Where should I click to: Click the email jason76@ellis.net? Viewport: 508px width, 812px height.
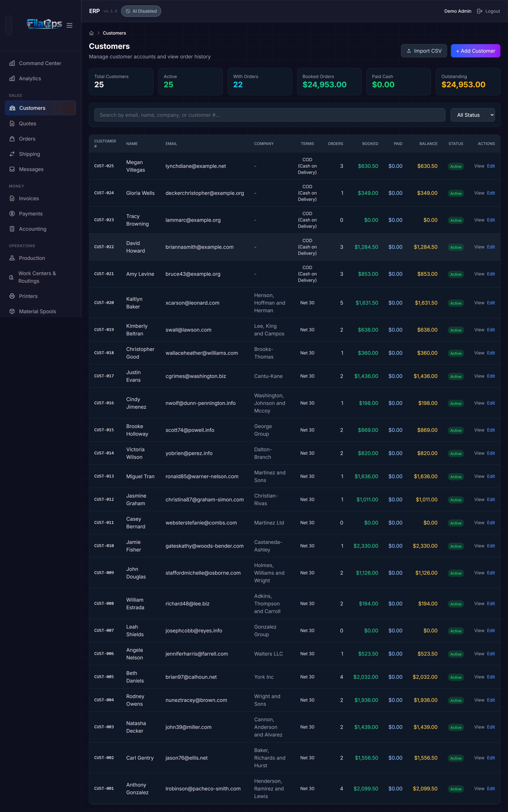[x=187, y=758]
